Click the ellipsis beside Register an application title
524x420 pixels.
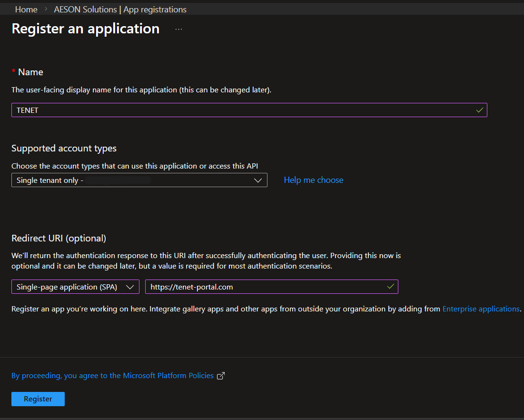178,29
